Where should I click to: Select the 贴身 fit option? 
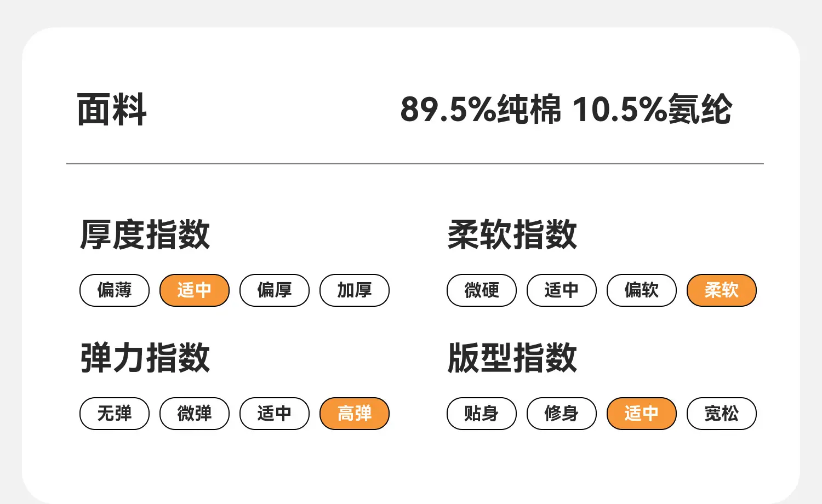482,414
